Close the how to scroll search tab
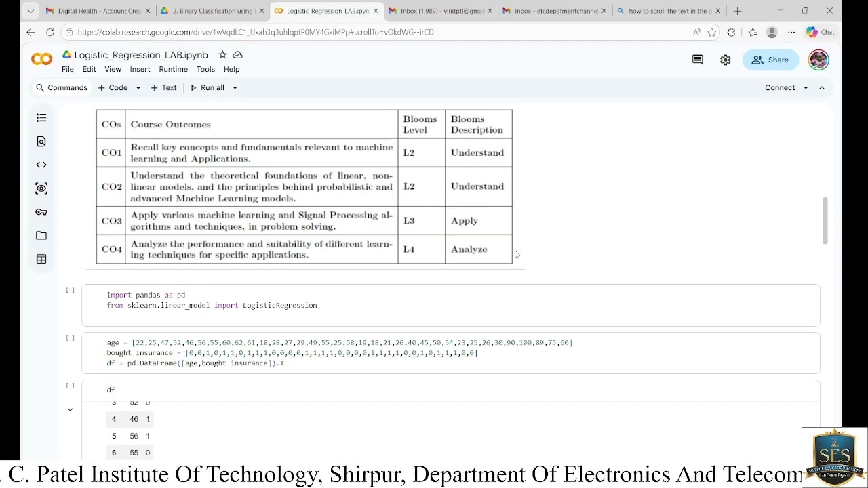This screenshot has width=868, height=488. click(x=718, y=11)
